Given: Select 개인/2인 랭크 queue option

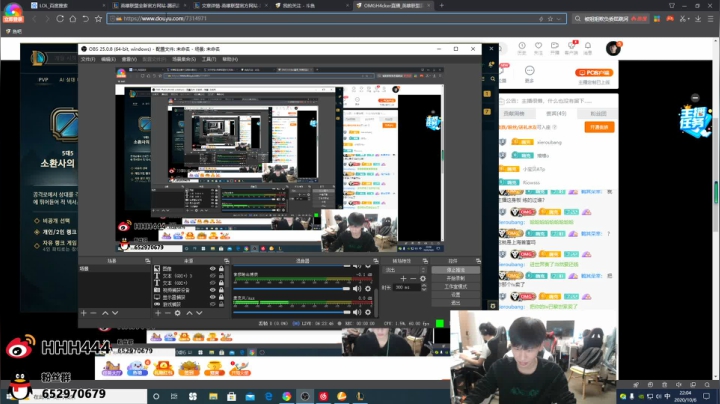Looking at the screenshot, I should pos(56,232).
